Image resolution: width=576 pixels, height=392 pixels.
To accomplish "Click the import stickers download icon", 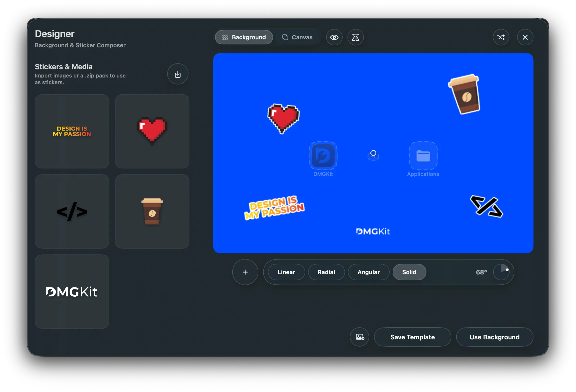I will coord(177,74).
